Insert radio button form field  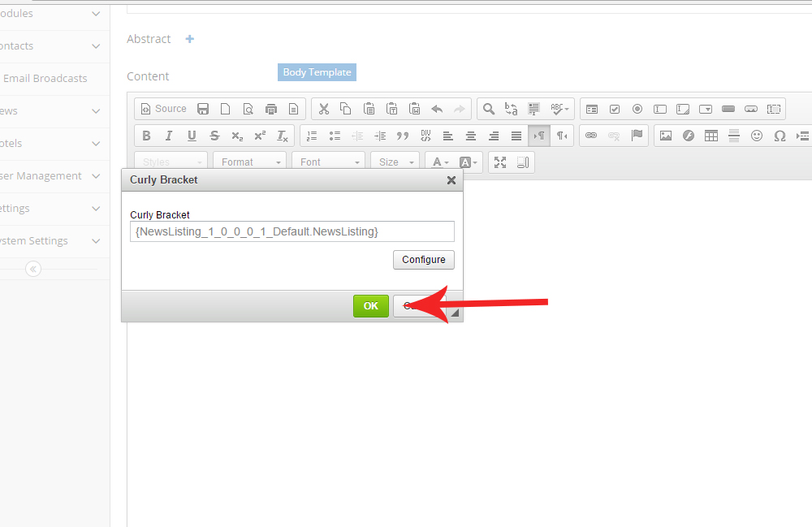(637, 109)
